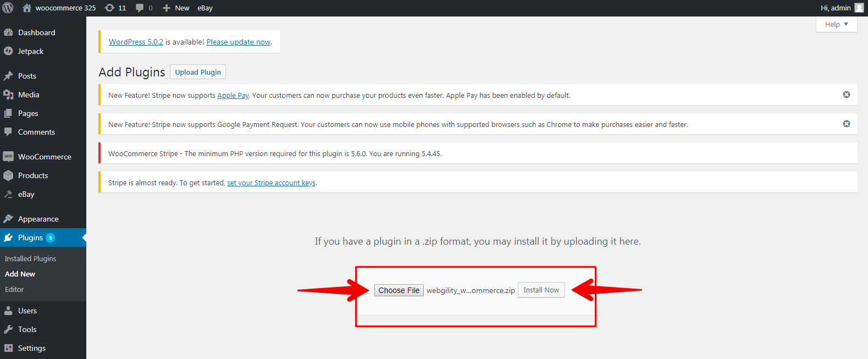The width and height of the screenshot is (868, 359).
Task: Click the Jetpack sidebar icon
Action: tap(8, 51)
